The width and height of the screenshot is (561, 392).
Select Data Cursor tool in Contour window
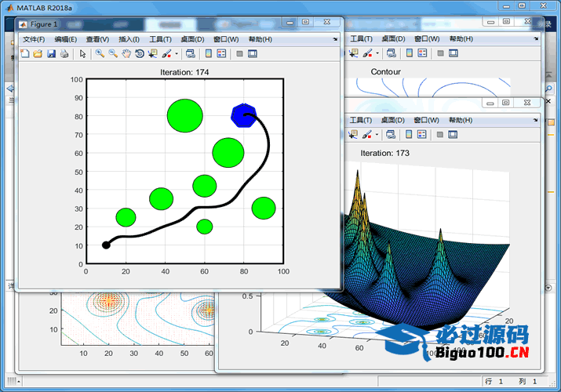click(354, 53)
